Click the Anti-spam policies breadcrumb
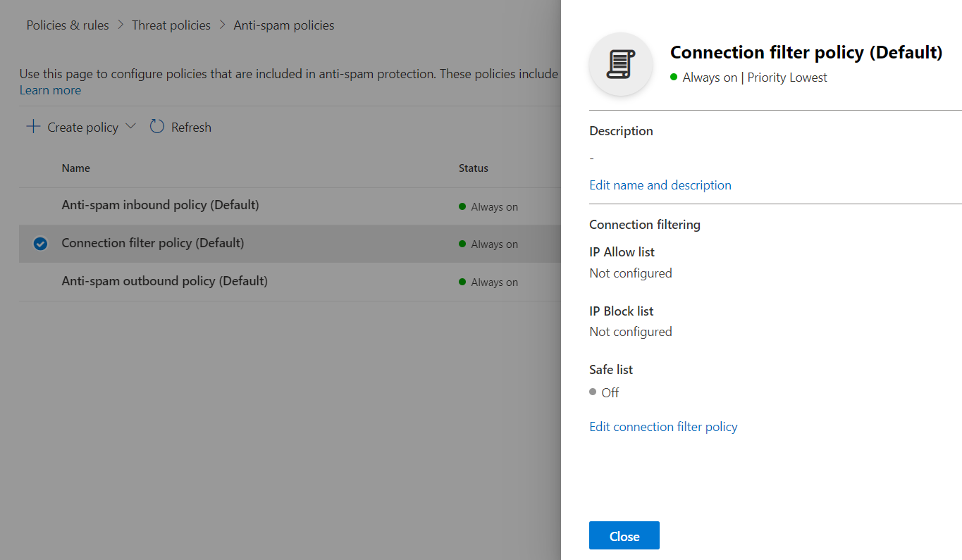The image size is (962, 560). pyautogui.click(x=283, y=25)
